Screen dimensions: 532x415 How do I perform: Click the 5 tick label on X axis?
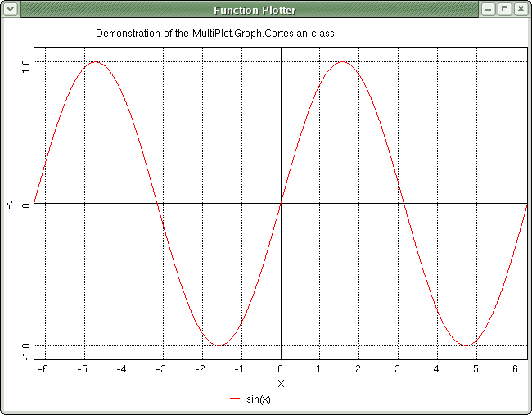476,369
